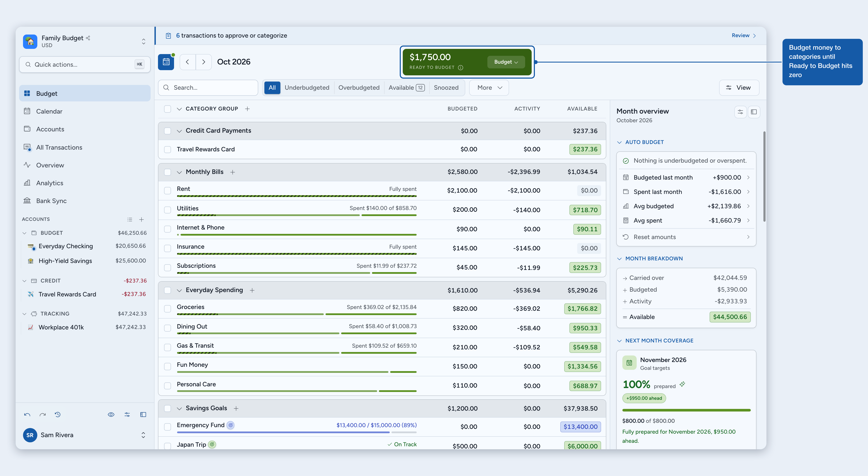Click the accounts list reorder icon
This screenshot has height=476, width=868.
pyautogui.click(x=130, y=220)
